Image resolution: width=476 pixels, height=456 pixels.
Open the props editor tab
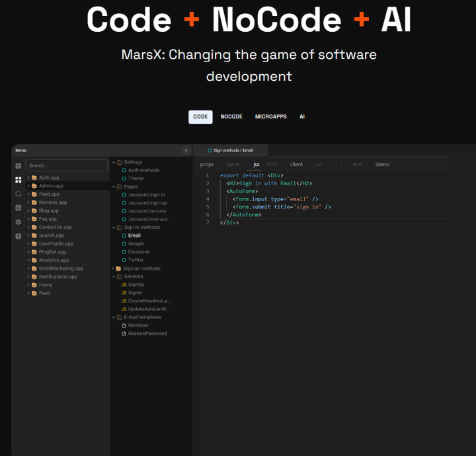point(207,164)
